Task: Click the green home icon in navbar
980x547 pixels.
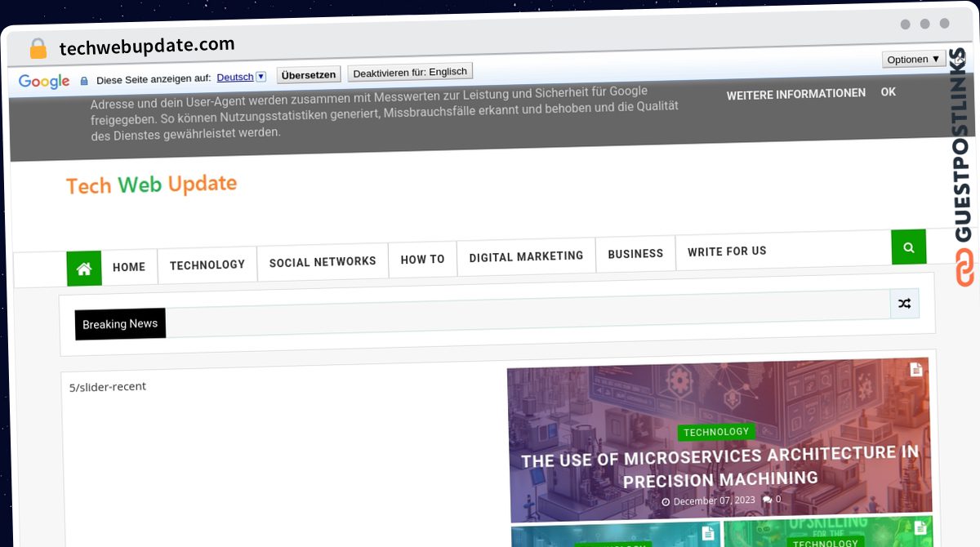Action: [84, 268]
